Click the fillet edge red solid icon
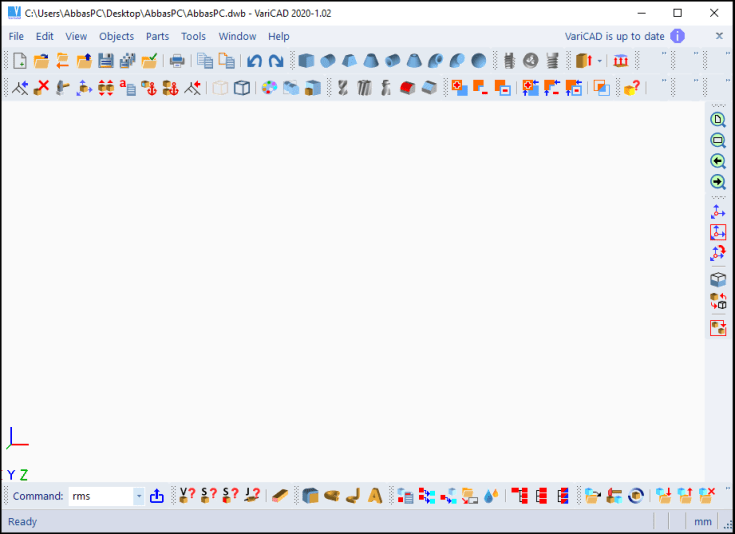 [408, 88]
